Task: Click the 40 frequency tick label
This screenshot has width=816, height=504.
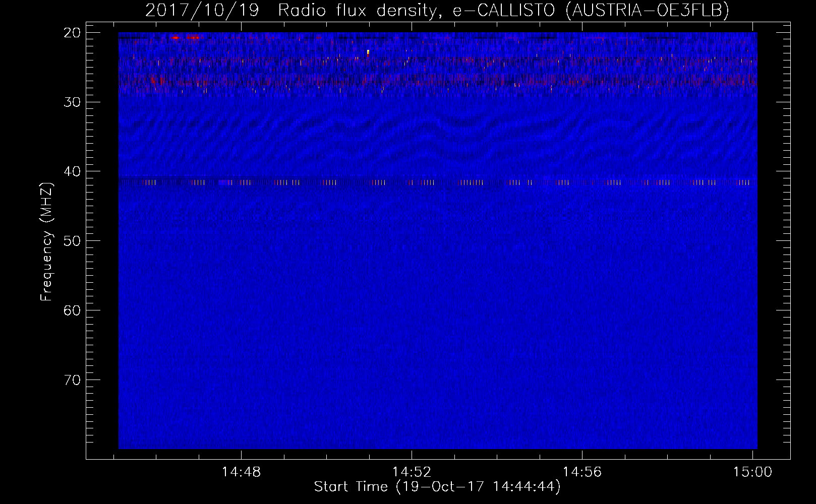Action: click(x=72, y=171)
